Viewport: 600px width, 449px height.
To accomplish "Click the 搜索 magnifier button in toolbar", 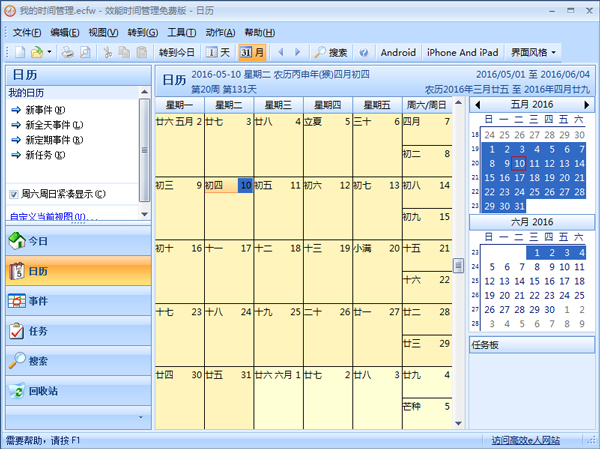I will [330, 52].
